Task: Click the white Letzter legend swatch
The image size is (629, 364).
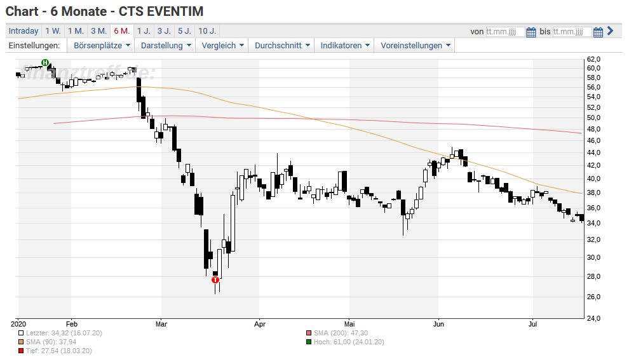Action: [x=21, y=333]
